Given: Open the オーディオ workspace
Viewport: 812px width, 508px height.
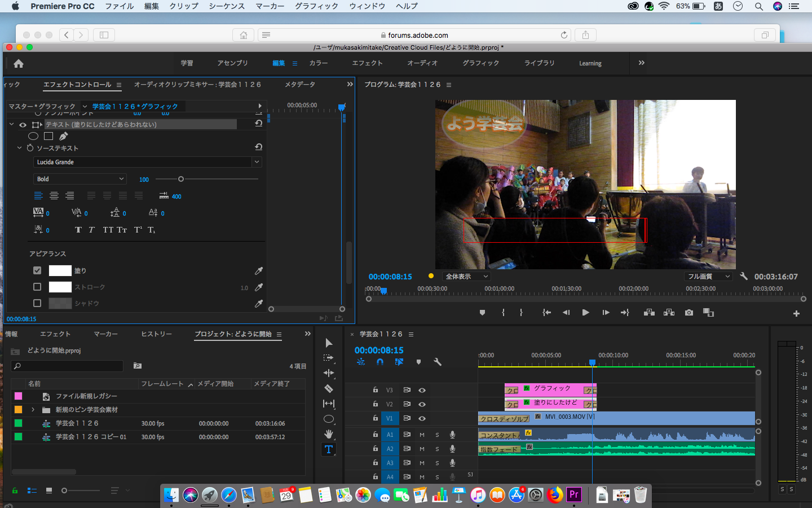Looking at the screenshot, I should (422, 63).
